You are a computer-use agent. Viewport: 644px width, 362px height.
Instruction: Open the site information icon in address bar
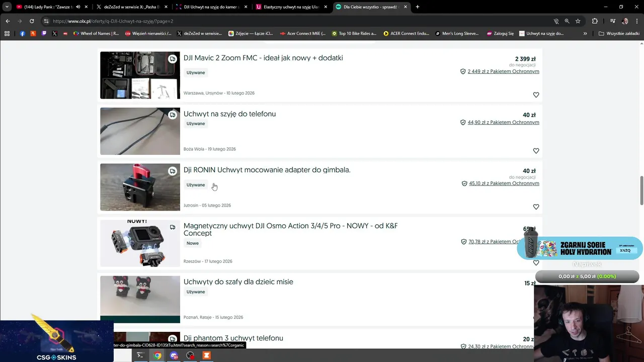pyautogui.click(x=46, y=21)
